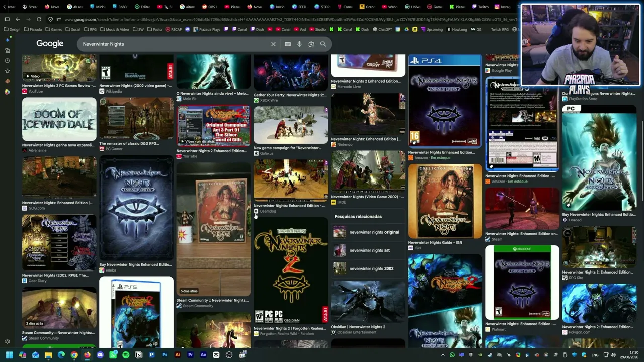The height and width of the screenshot is (362, 644).
Task: Open the Social bookmarks folder
Action: [x=73, y=29]
